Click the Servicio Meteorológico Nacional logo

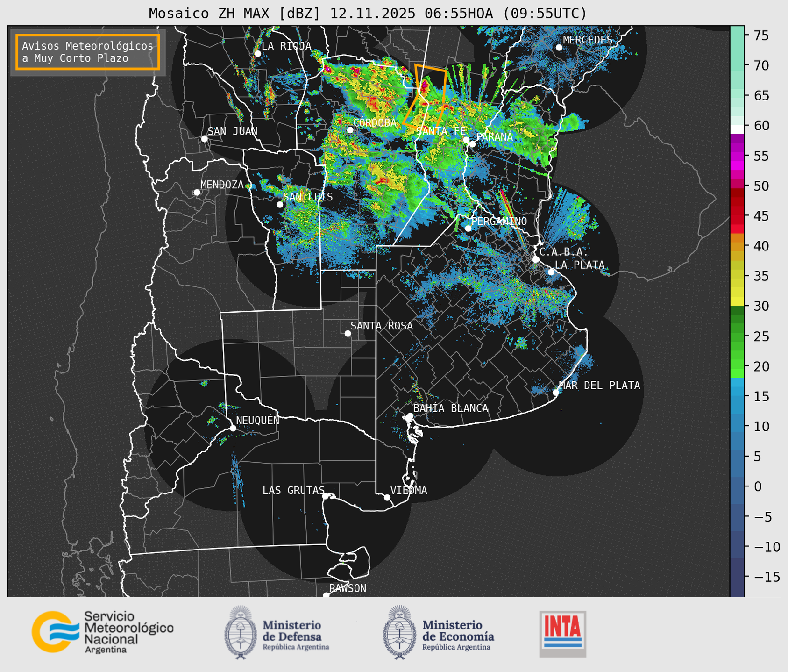pos(103,632)
